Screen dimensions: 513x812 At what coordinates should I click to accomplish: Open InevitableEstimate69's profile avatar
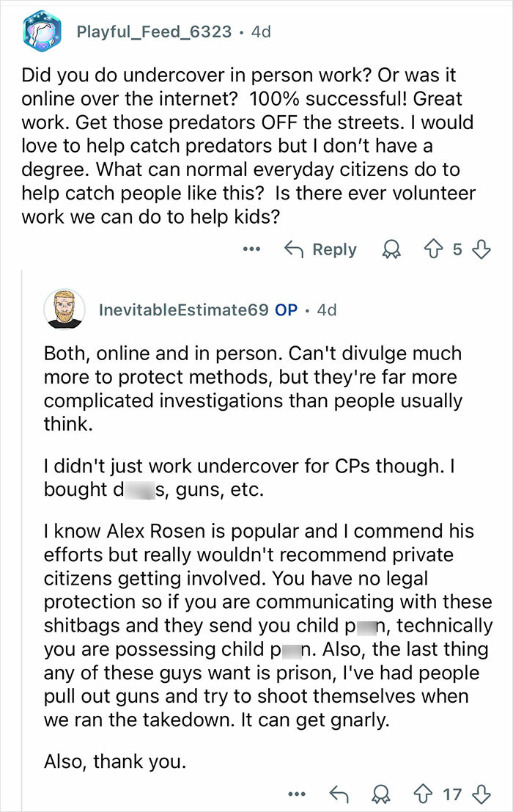(66, 310)
